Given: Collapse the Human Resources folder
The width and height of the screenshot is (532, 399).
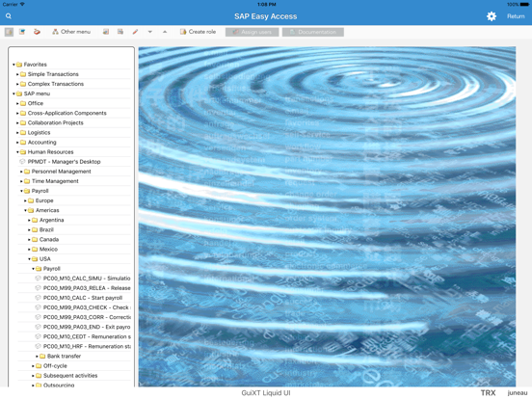Looking at the screenshot, I should [17, 152].
